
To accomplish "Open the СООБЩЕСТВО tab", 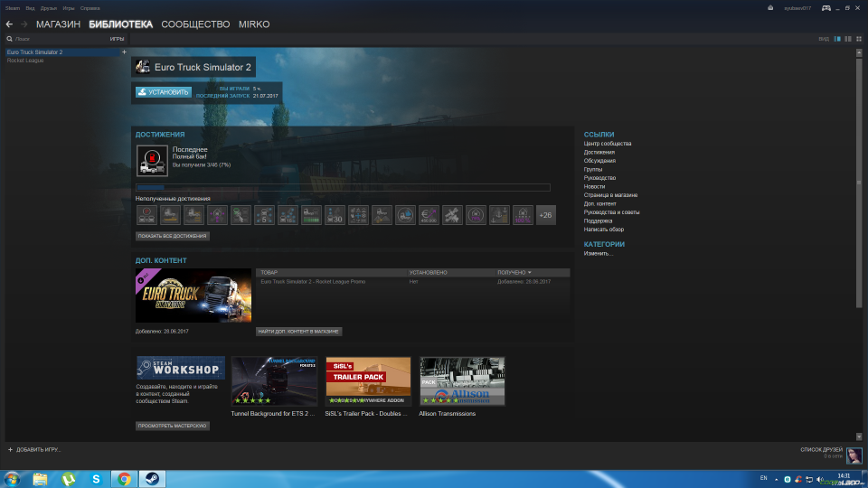I will tap(195, 24).
